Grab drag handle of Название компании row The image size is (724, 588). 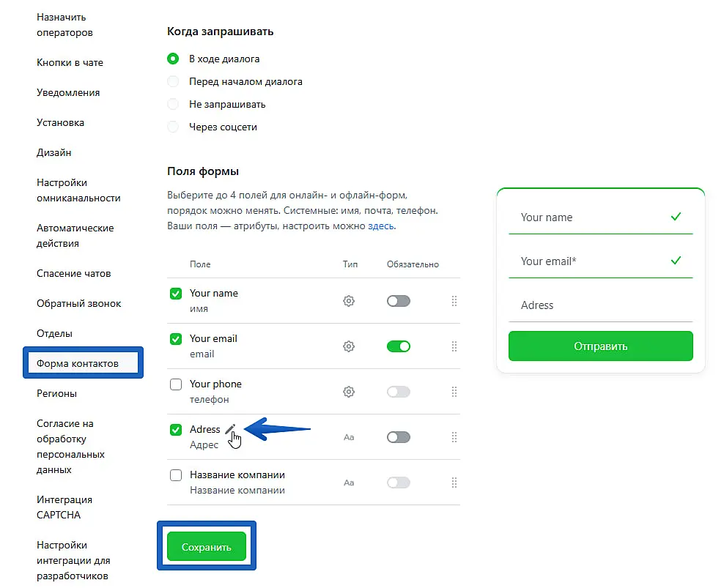coord(454,483)
